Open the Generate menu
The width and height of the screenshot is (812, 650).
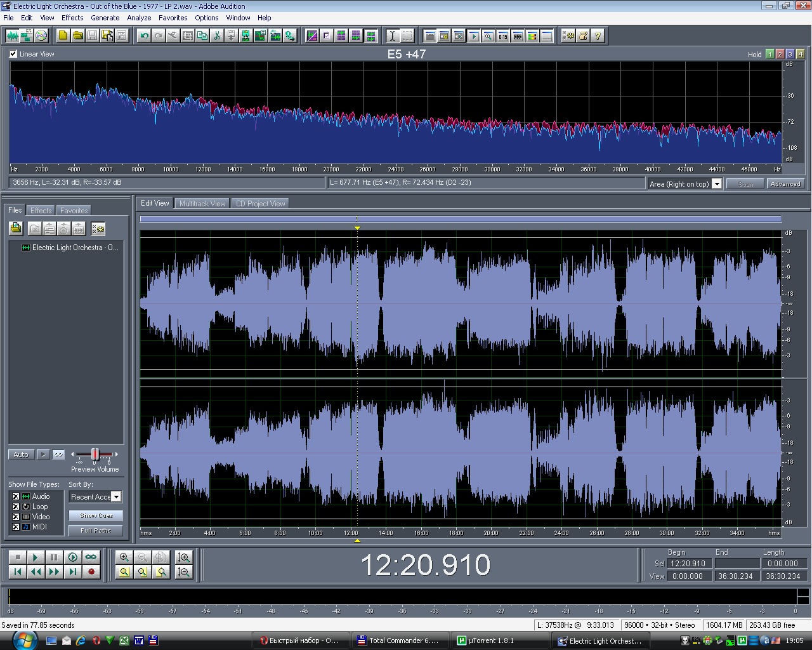click(105, 18)
